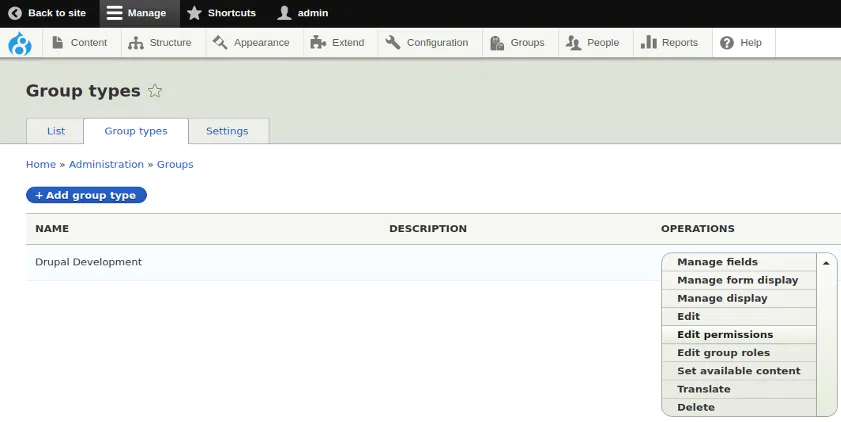Follow the Home breadcrumb link
Viewport: 841px width, 422px height.
(x=41, y=165)
